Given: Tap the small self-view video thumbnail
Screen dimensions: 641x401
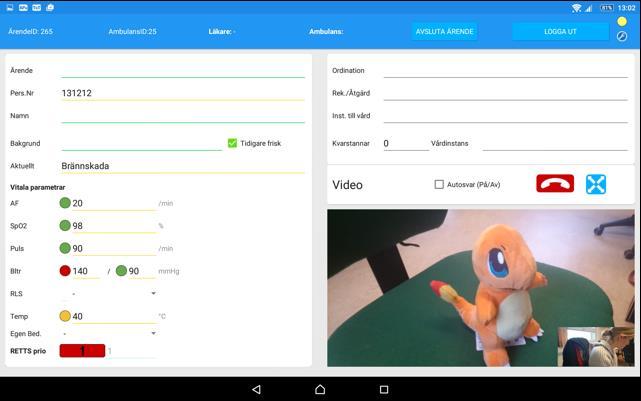Looking at the screenshot, I should [596, 346].
